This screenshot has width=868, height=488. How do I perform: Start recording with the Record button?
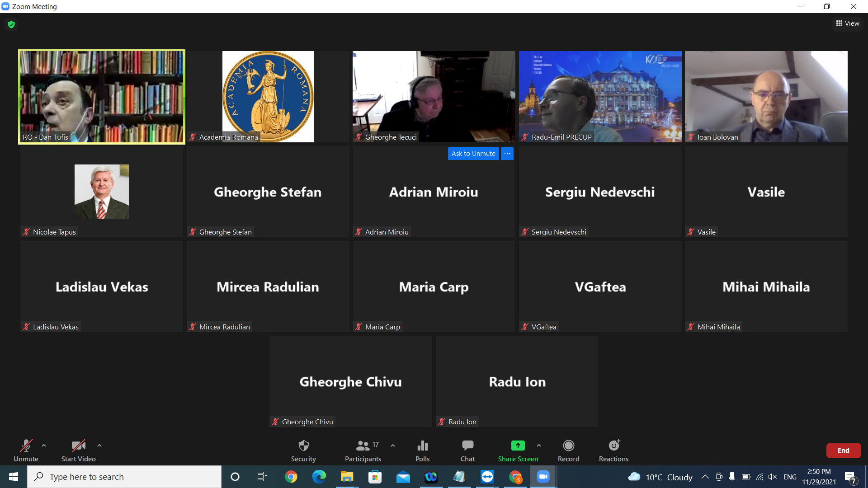(x=568, y=450)
